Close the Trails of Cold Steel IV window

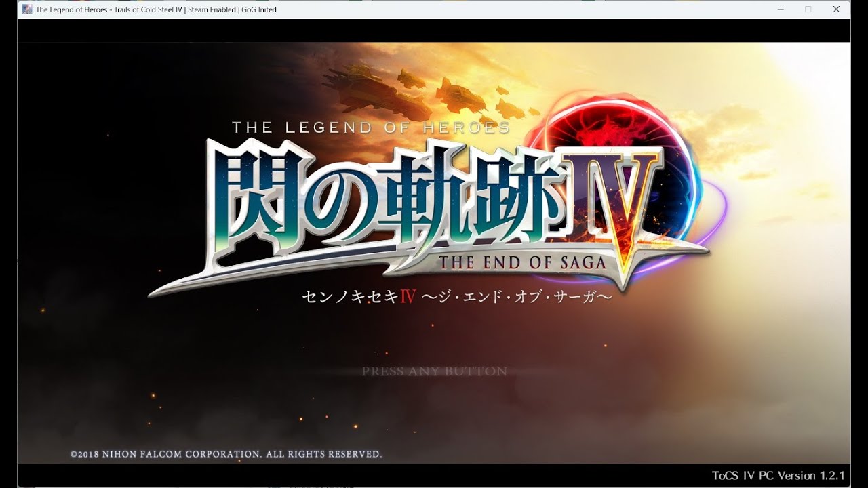click(836, 9)
